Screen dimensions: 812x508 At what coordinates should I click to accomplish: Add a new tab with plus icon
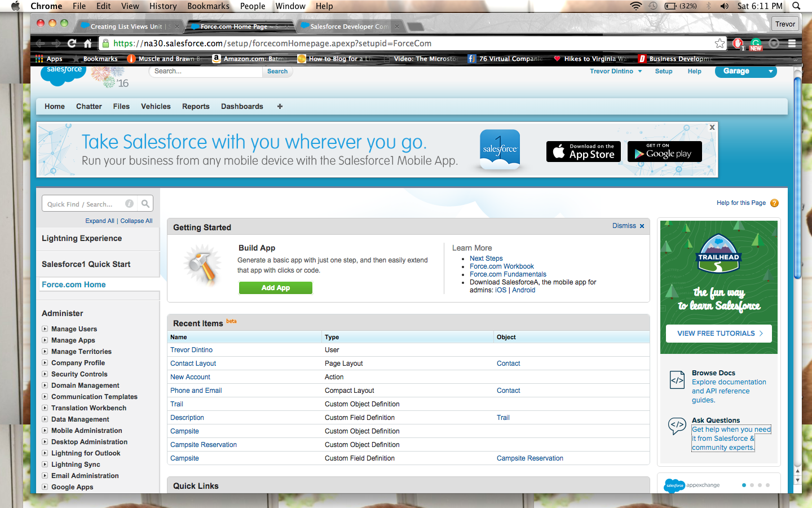tap(280, 106)
